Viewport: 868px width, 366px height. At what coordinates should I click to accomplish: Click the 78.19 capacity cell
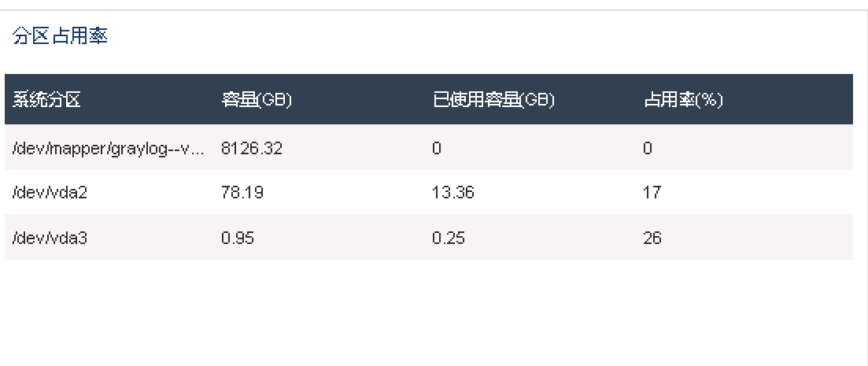pyautogui.click(x=242, y=193)
